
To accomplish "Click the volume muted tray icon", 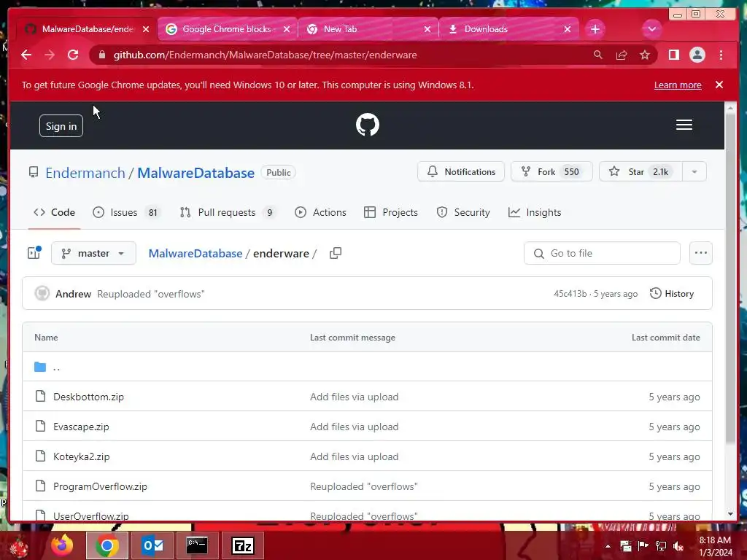I will [678, 546].
